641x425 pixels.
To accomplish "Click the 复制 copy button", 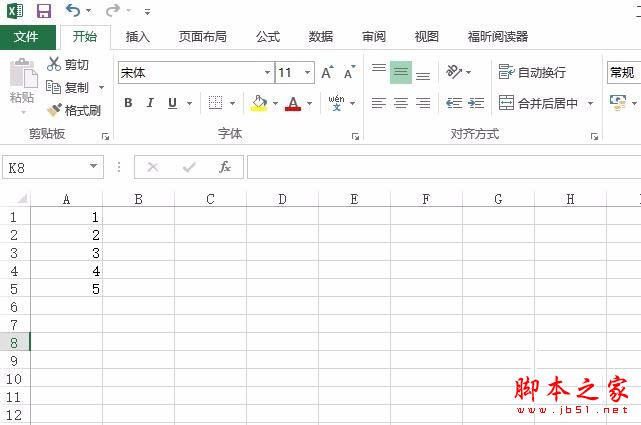I will click(x=67, y=87).
